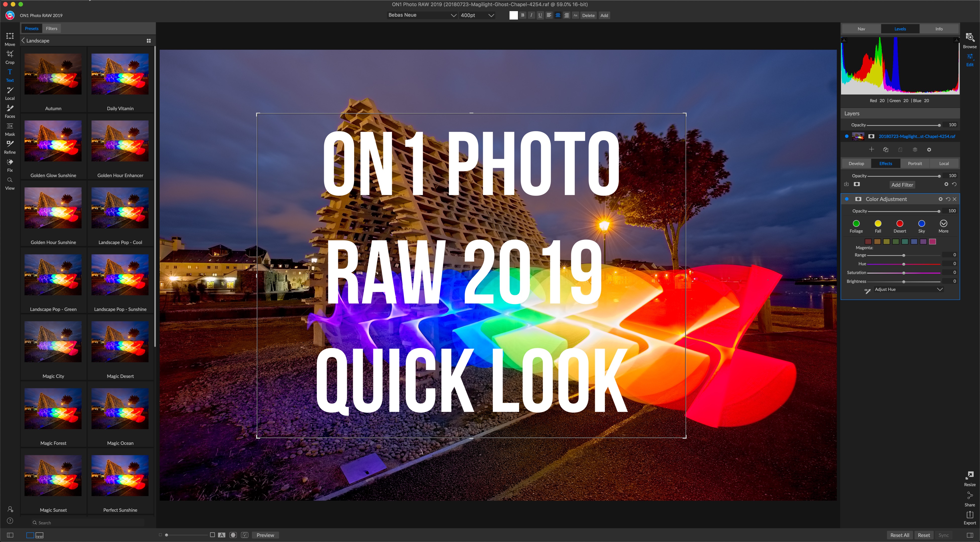Go back from Landscape presets category

[23, 41]
